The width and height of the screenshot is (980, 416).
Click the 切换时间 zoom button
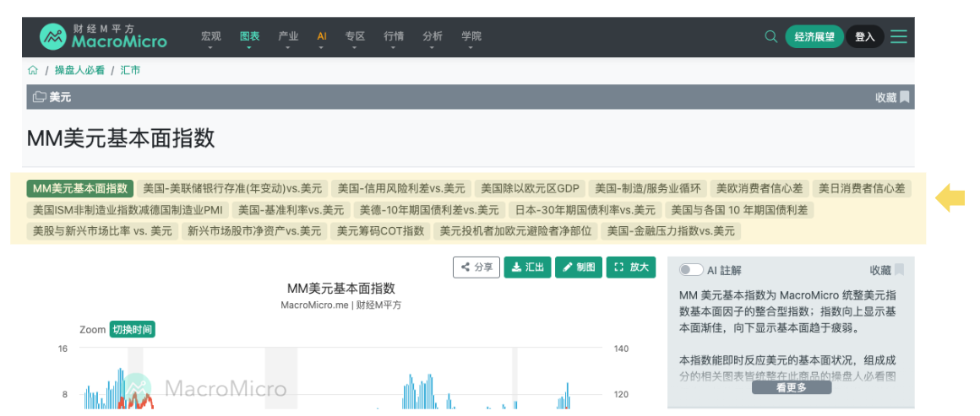[x=132, y=329]
